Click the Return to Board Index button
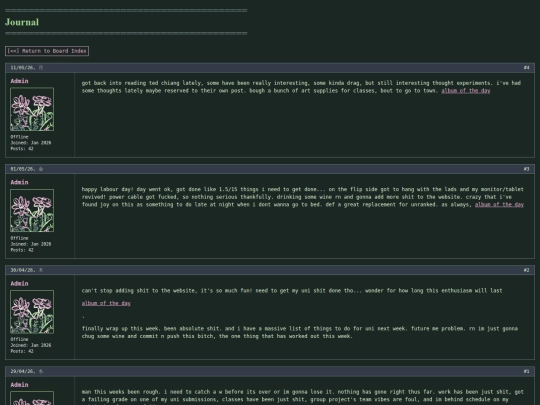The image size is (540, 405). (47, 51)
